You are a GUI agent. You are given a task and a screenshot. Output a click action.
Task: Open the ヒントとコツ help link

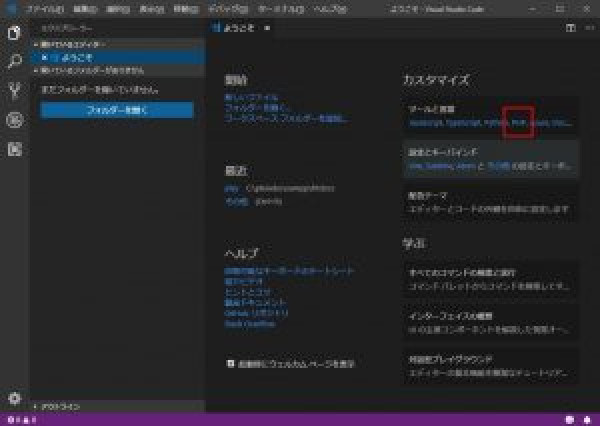coord(248,292)
